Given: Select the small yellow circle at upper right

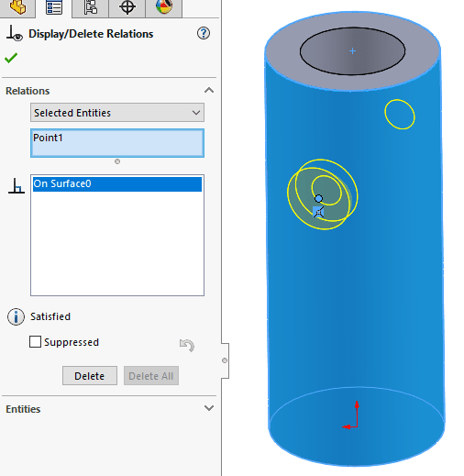Looking at the screenshot, I should coord(400,114).
